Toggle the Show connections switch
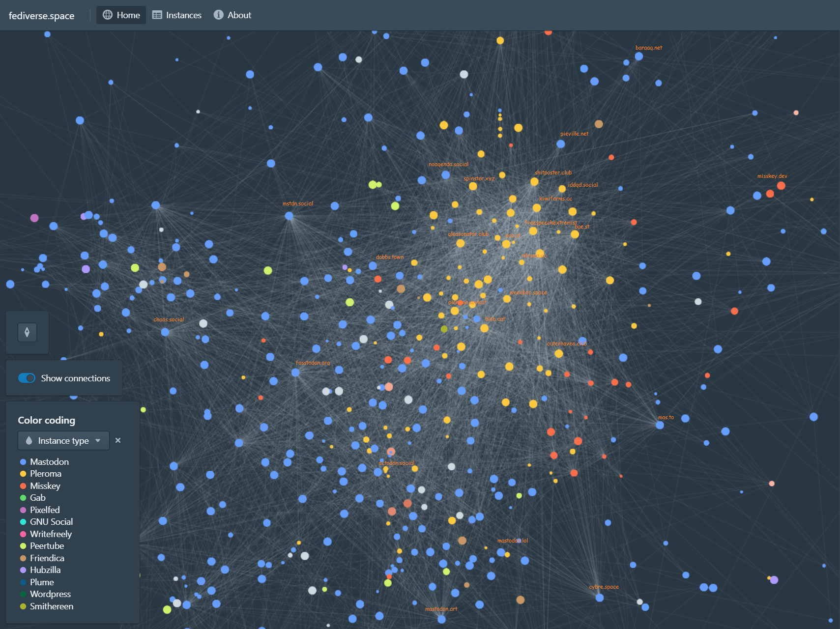 [27, 378]
